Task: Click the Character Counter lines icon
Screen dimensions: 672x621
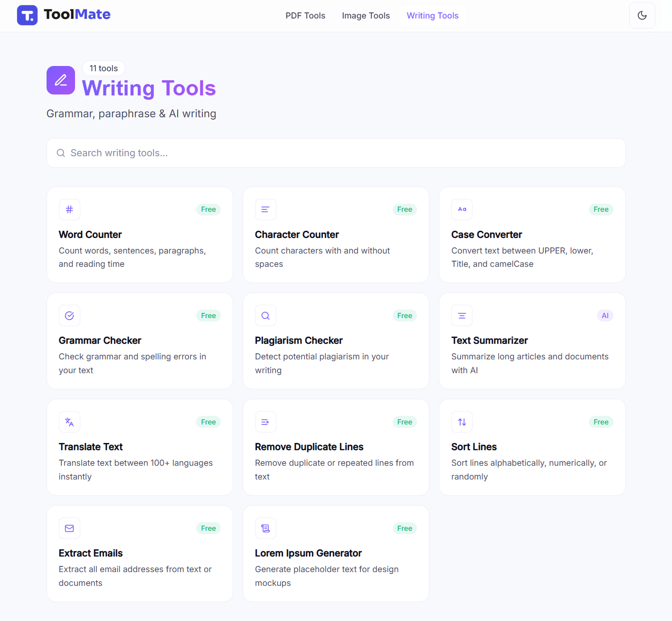Action: pos(265,209)
